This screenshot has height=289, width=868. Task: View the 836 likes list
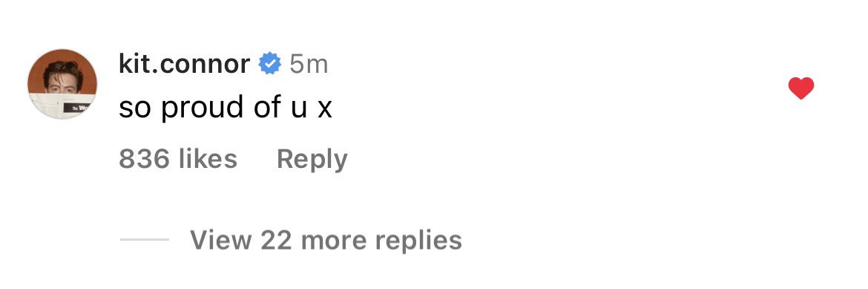coord(178,159)
